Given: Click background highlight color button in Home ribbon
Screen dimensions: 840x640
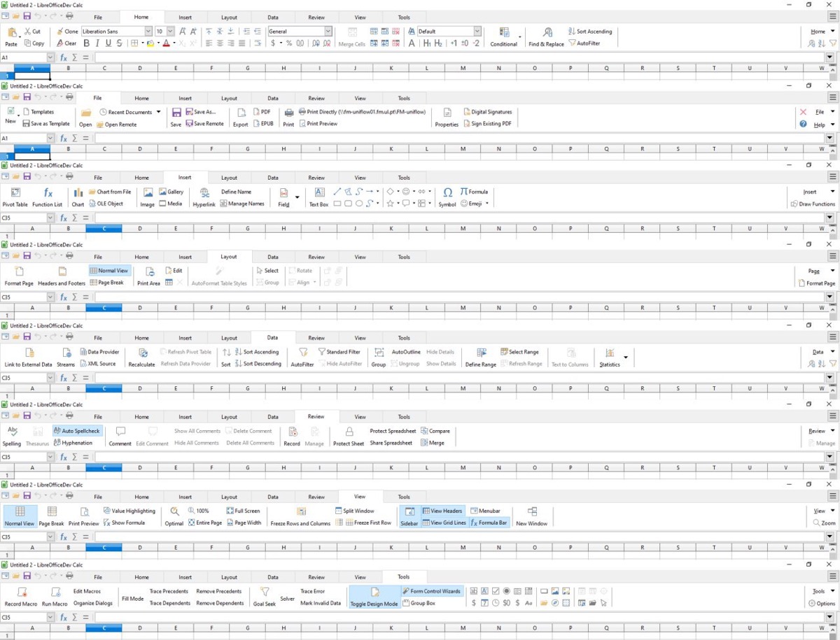Looking at the screenshot, I should click(x=150, y=43).
